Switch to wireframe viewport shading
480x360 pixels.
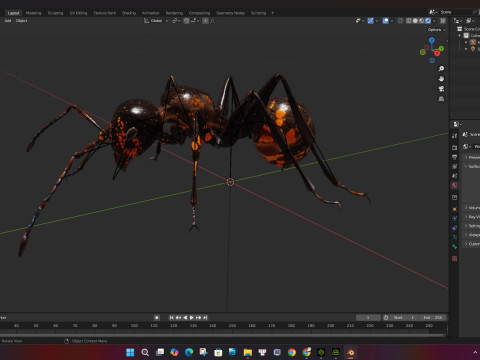point(409,21)
